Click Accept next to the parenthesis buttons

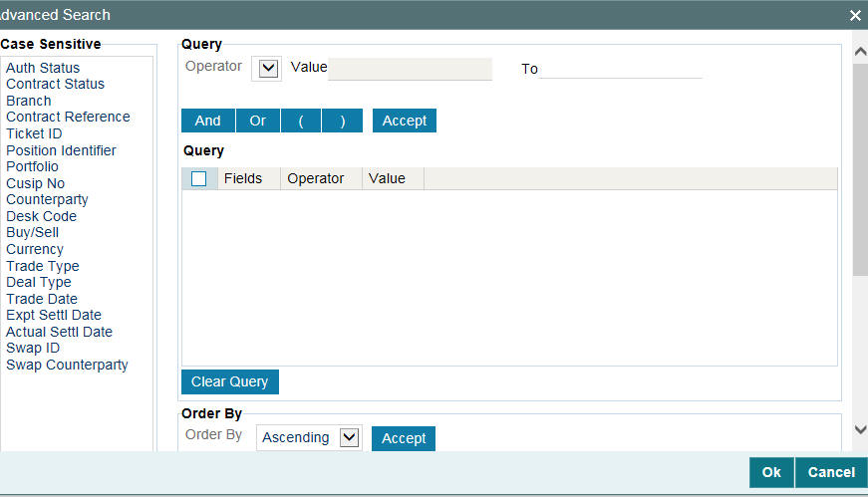click(x=405, y=121)
